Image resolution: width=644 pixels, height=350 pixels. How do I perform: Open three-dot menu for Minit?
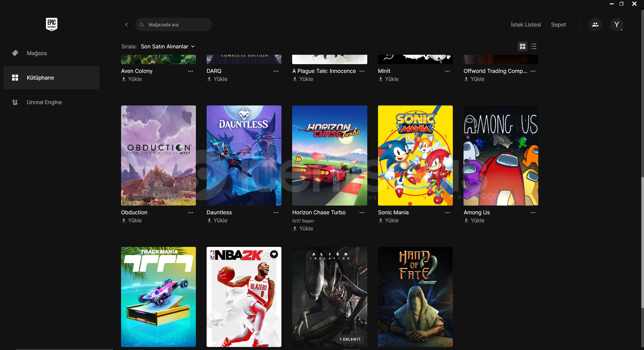447,71
